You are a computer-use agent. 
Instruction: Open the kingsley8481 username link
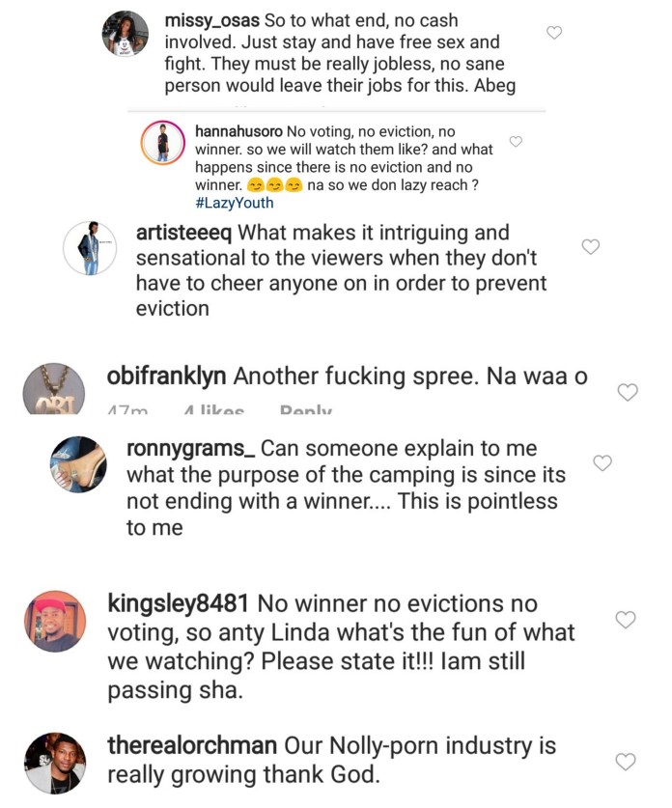click(181, 605)
